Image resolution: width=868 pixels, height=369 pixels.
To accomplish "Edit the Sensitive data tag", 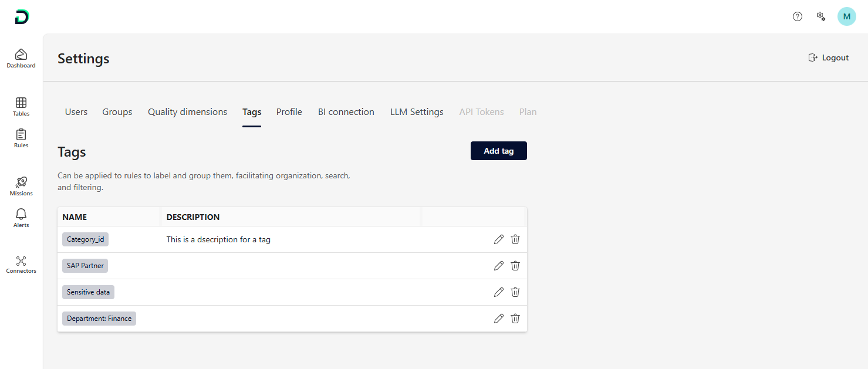I will pyautogui.click(x=499, y=292).
